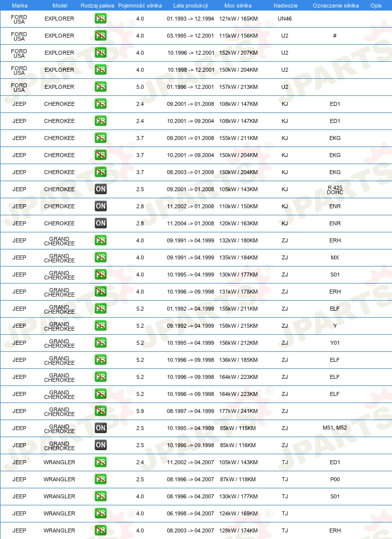Click ON diesel icon in Cherokee 110kW / 150KM row
Screen dimensions: 392x539
point(101,206)
